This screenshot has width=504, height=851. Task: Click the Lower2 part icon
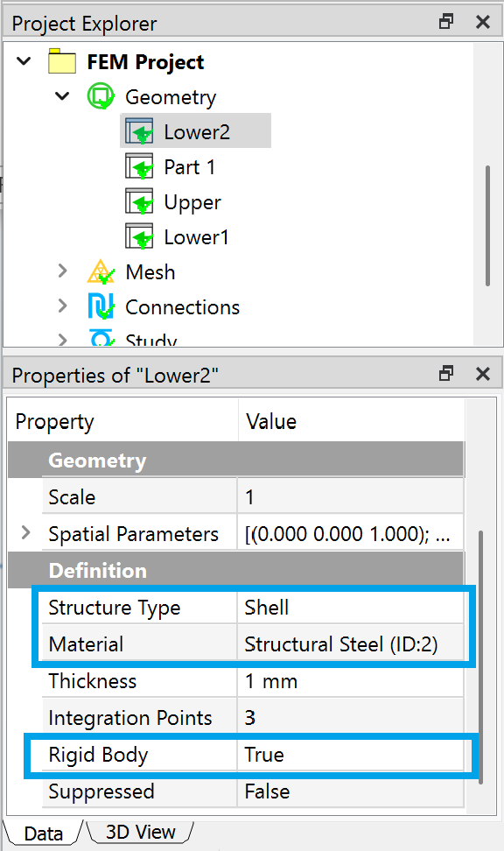pos(139,131)
